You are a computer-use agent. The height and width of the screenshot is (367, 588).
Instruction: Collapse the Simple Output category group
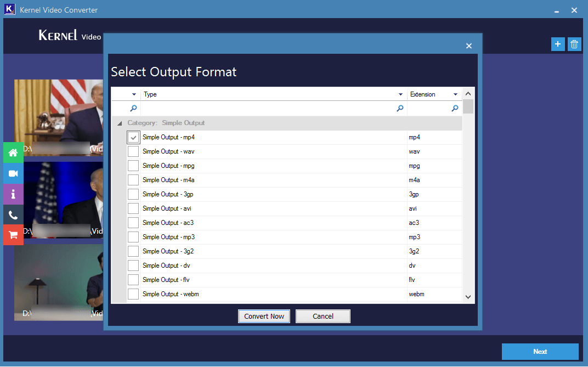[x=119, y=123]
